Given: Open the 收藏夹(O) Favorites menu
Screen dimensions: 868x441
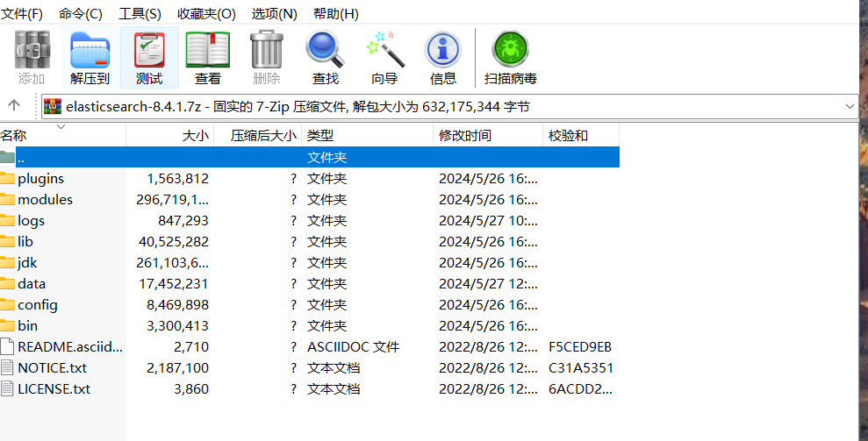Looking at the screenshot, I should click(x=206, y=14).
